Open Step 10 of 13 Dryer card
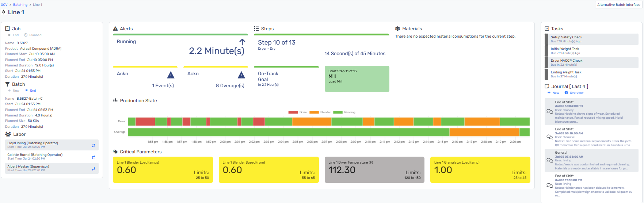The width and height of the screenshot is (644, 203). [x=321, y=48]
